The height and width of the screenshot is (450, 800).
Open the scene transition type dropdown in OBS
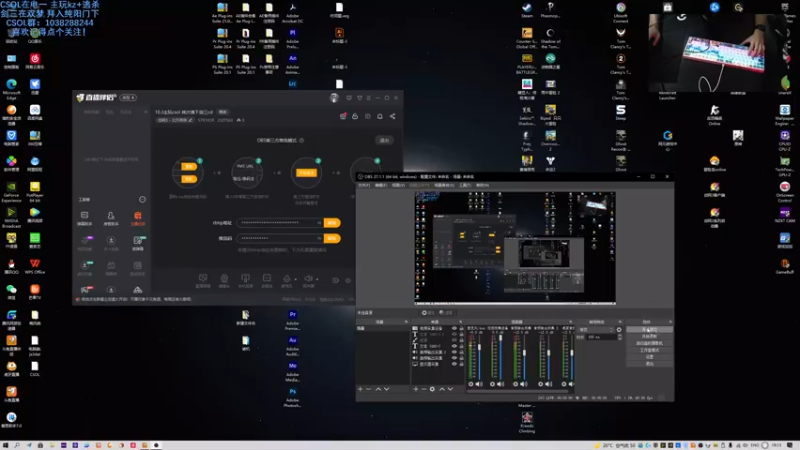point(596,330)
